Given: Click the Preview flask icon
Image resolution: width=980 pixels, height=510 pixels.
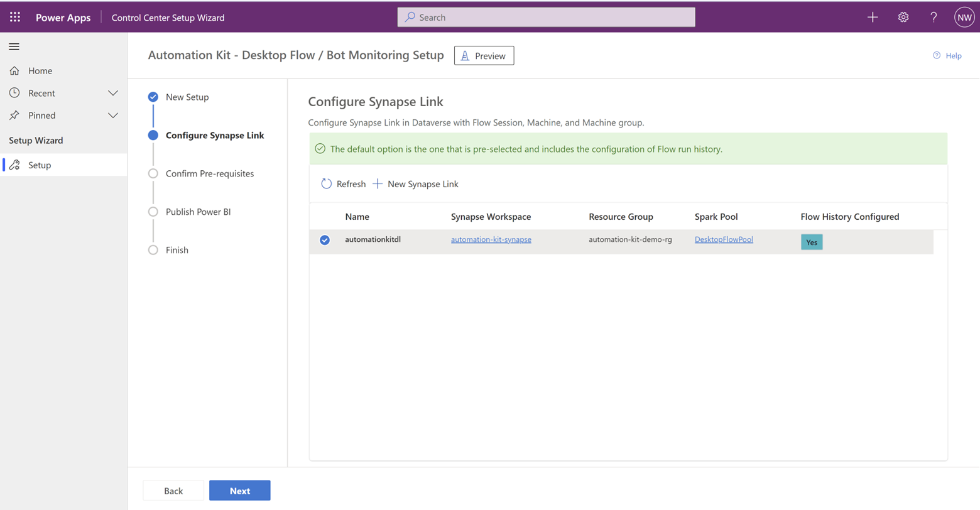Looking at the screenshot, I should click(x=465, y=56).
